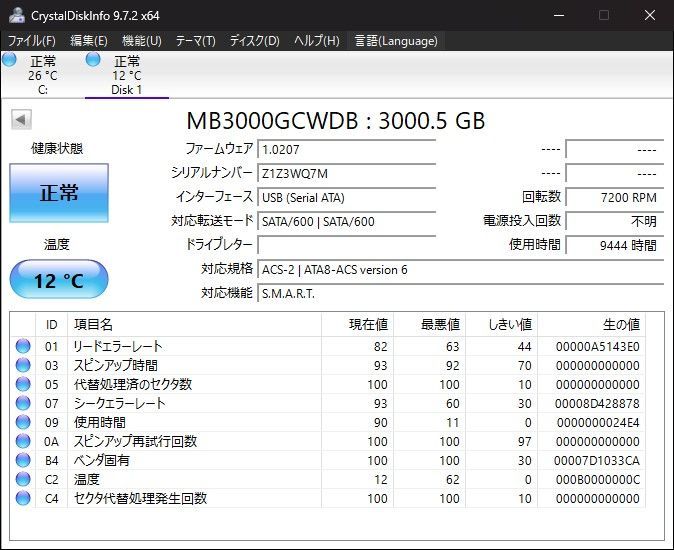Image resolution: width=674 pixels, height=550 pixels.
Task: Select the C: drive tab showing 26 °C
Action: click(x=43, y=75)
